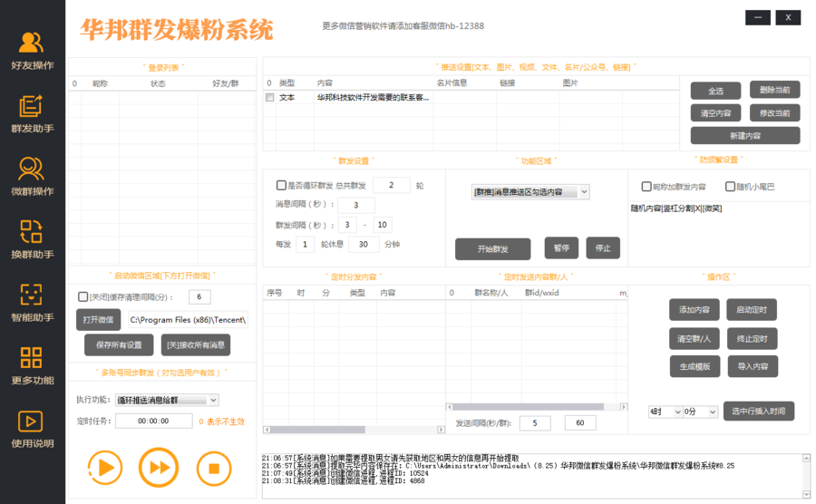Click the 选中行插入时间 button
The image size is (816, 504).
pos(759,411)
